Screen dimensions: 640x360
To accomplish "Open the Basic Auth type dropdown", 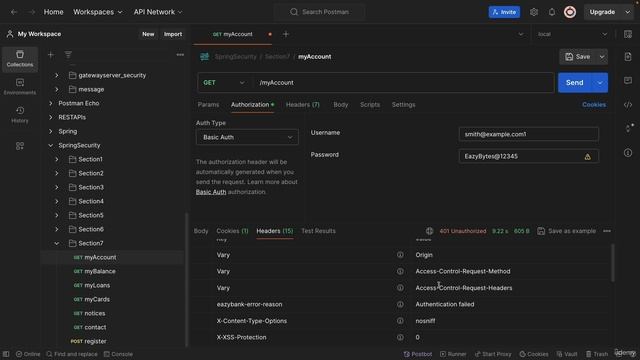I will [247, 137].
